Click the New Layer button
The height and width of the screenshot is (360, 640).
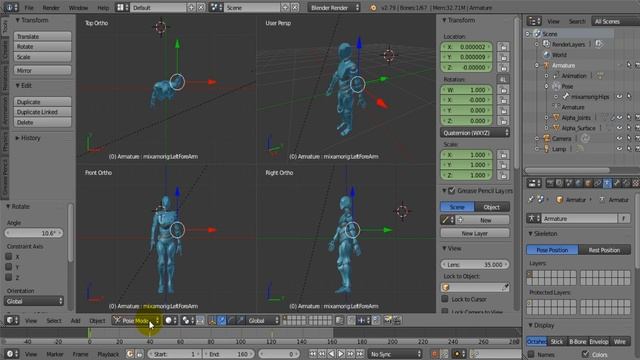point(475,233)
